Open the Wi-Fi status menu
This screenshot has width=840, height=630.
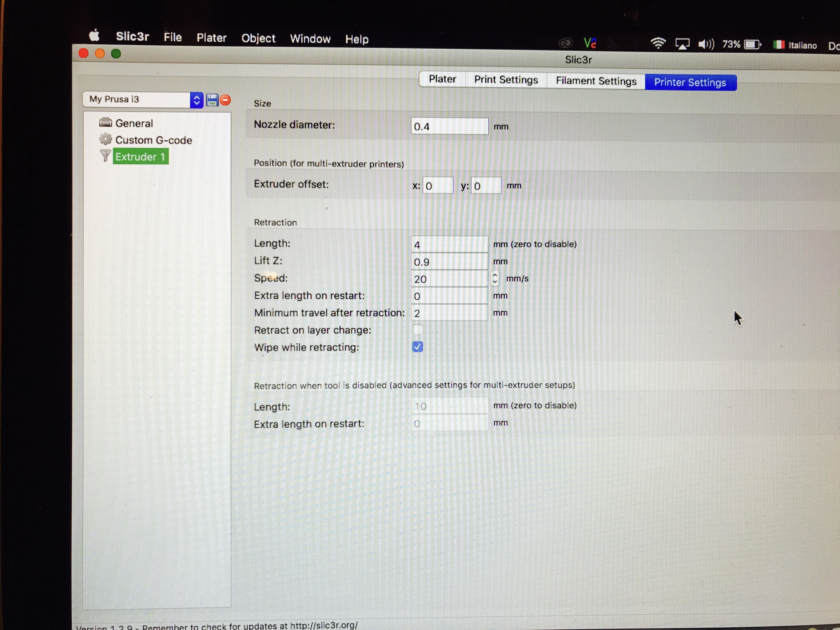658,43
